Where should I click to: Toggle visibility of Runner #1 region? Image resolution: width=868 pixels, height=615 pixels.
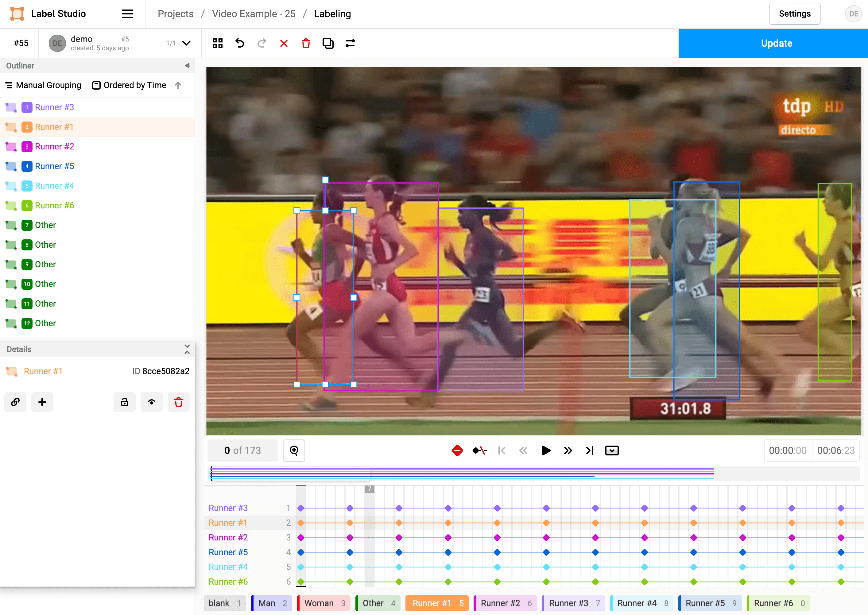pyautogui.click(x=152, y=402)
